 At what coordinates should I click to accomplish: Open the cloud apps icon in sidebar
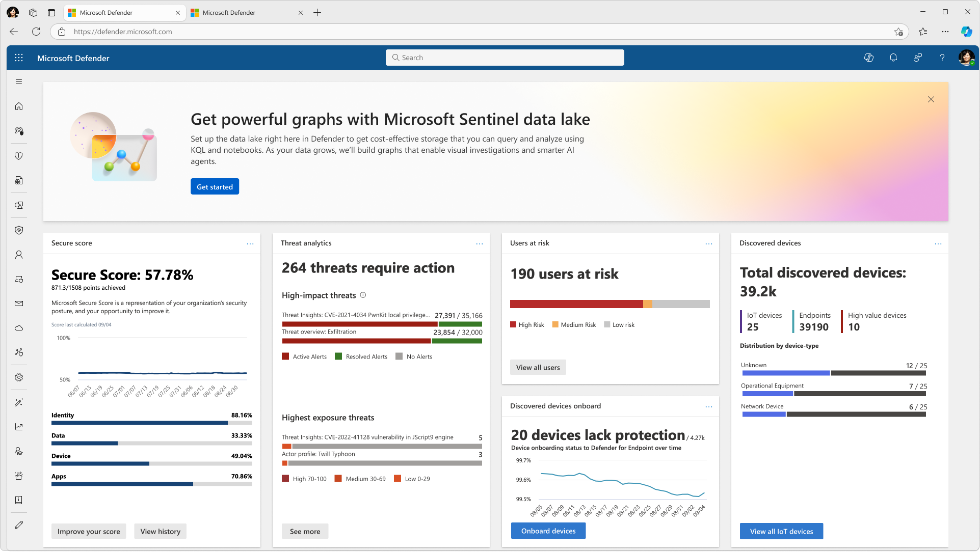(19, 328)
